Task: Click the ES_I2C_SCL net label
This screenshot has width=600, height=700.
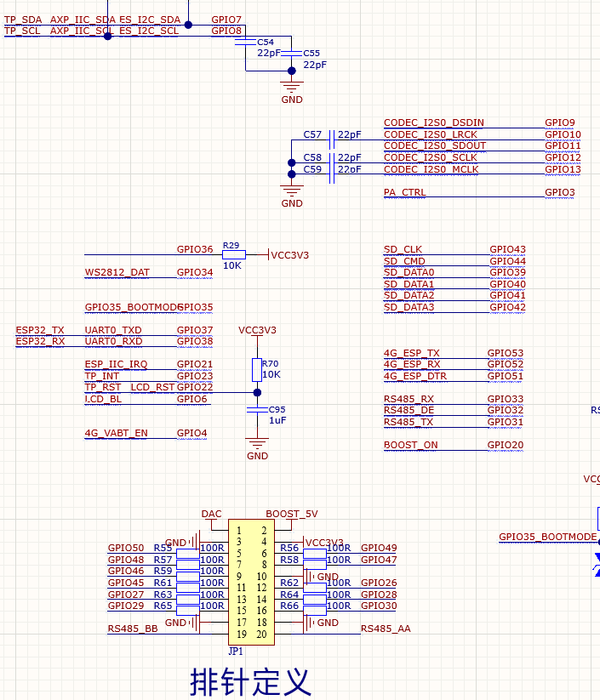Action: tap(149, 31)
